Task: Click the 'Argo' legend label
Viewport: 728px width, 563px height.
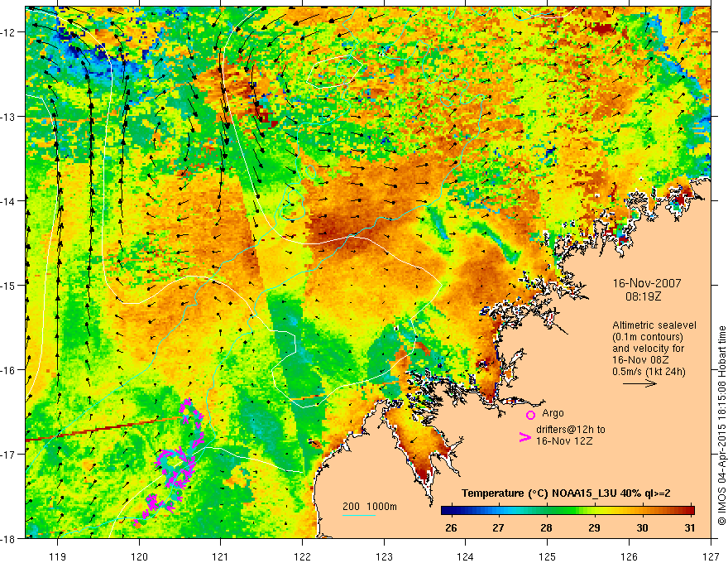Action: [553, 413]
